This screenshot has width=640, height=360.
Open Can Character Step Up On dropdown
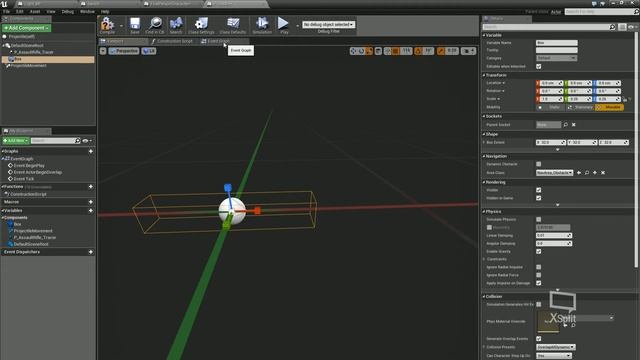[553, 356]
